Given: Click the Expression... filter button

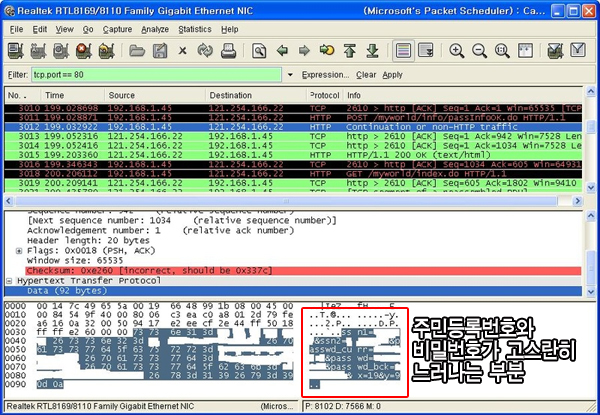Looking at the screenshot, I should tap(325, 74).
